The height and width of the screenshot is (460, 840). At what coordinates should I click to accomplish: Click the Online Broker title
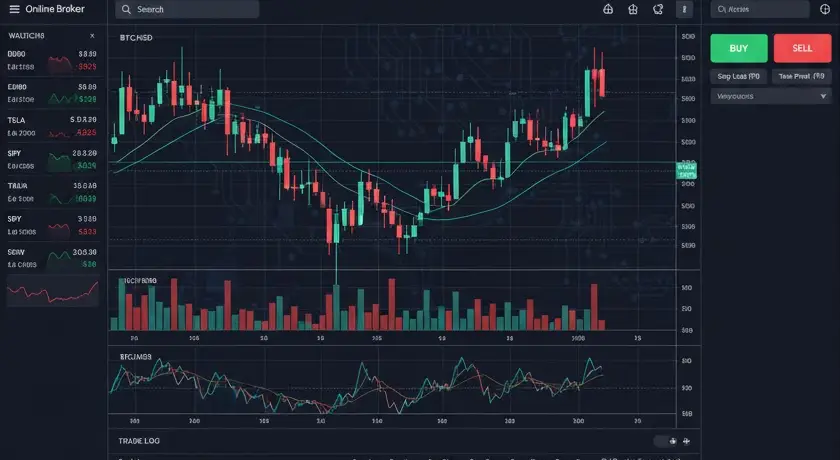55,9
